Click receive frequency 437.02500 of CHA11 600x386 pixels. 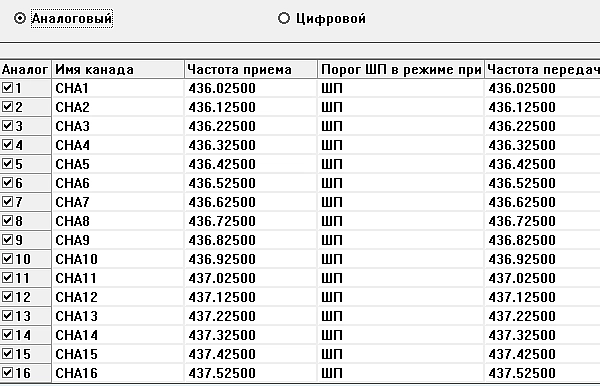[x=251, y=278]
